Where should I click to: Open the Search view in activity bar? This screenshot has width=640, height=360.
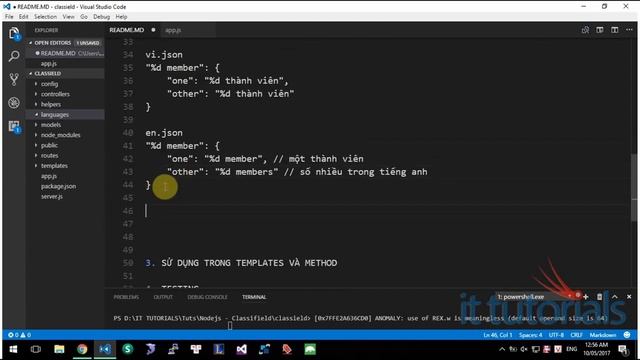coord(14,56)
